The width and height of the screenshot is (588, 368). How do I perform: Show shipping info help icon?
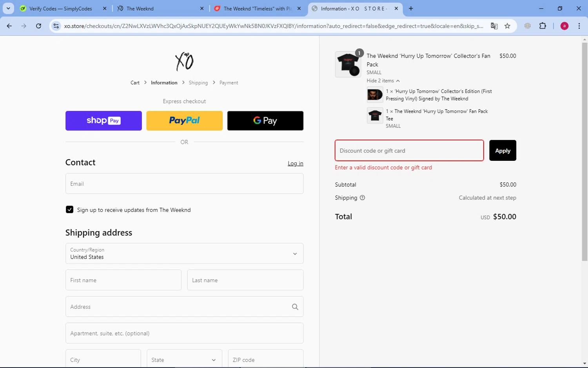[x=362, y=198]
